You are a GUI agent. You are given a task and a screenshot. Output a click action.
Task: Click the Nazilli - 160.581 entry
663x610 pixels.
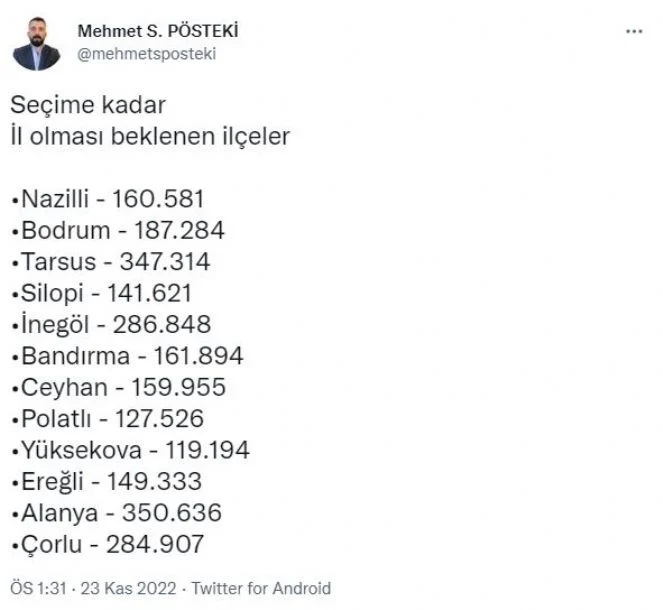pyautogui.click(x=108, y=199)
